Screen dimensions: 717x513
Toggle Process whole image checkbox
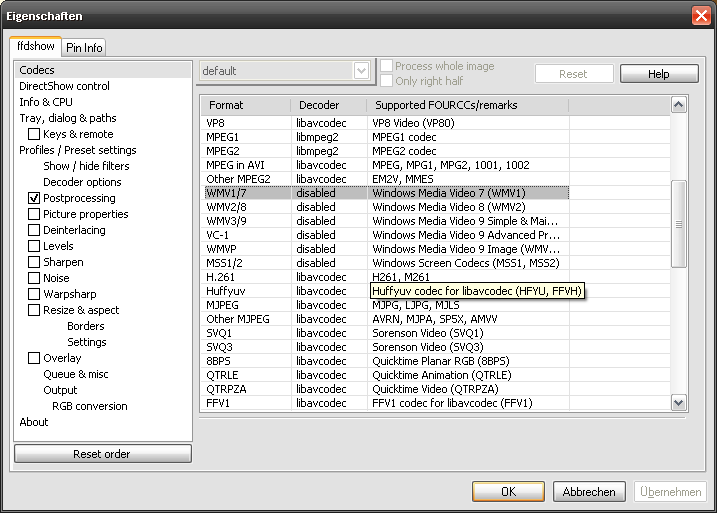pos(387,66)
